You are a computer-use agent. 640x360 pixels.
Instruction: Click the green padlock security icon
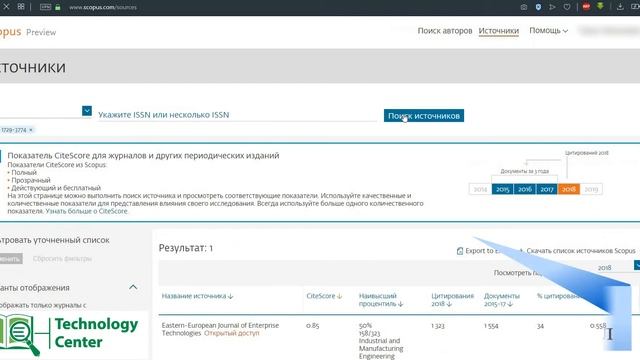[x=58, y=7]
